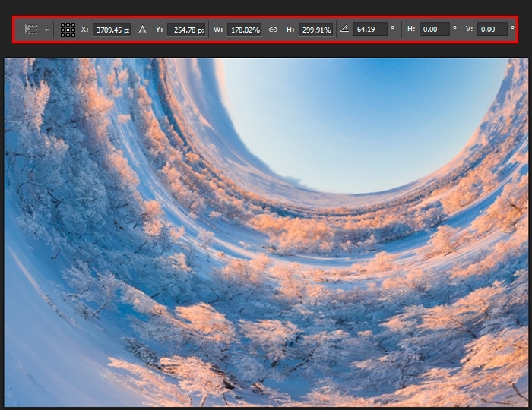Click the rotation angle icon
Viewport: 532px width, 410px height.
(344, 30)
